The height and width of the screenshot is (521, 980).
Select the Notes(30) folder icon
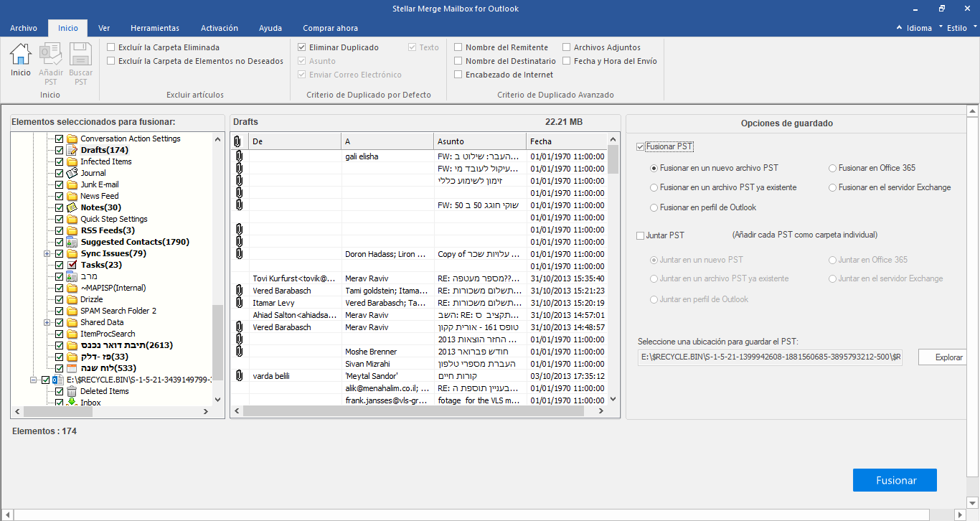pyautogui.click(x=72, y=207)
